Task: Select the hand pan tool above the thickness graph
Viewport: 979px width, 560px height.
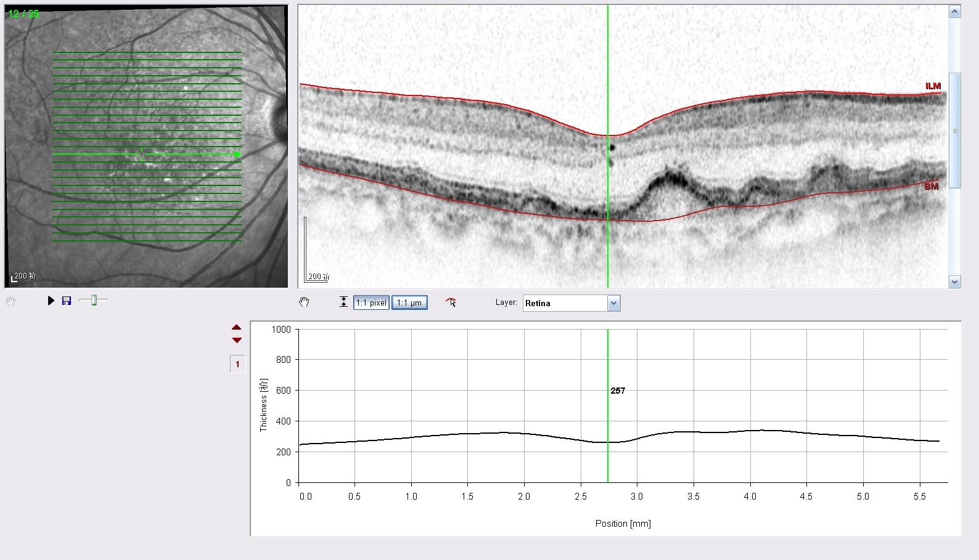Action: [x=304, y=302]
